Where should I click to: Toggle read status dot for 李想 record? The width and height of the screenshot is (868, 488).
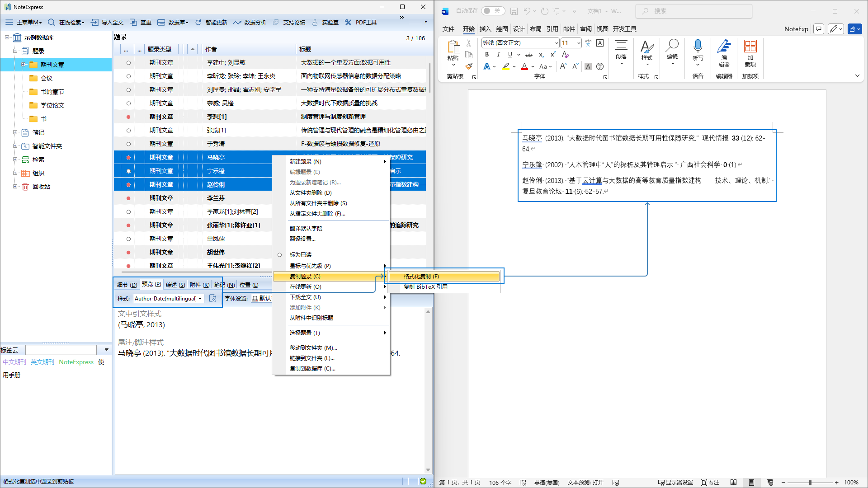(x=128, y=117)
